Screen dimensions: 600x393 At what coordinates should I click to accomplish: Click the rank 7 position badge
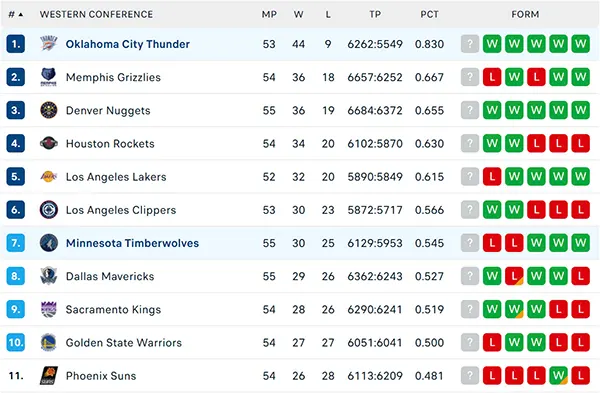coord(16,243)
